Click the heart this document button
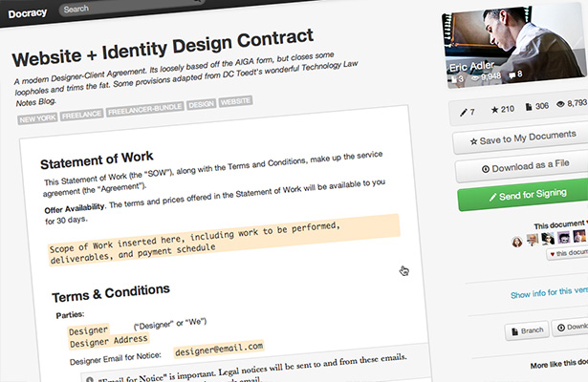 [567, 253]
